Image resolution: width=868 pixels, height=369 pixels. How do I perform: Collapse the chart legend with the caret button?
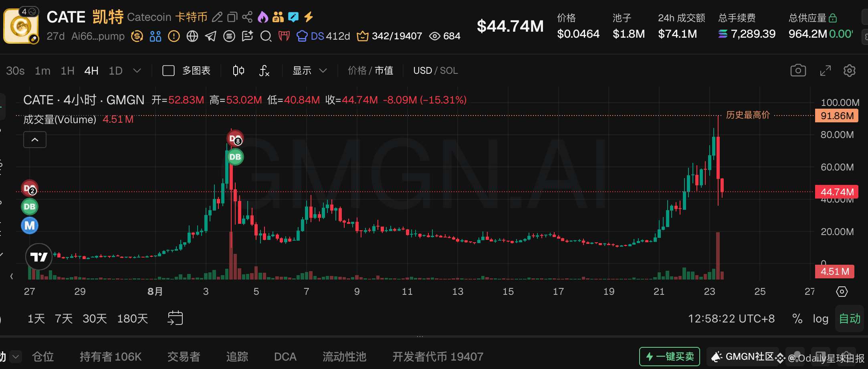[x=35, y=140]
